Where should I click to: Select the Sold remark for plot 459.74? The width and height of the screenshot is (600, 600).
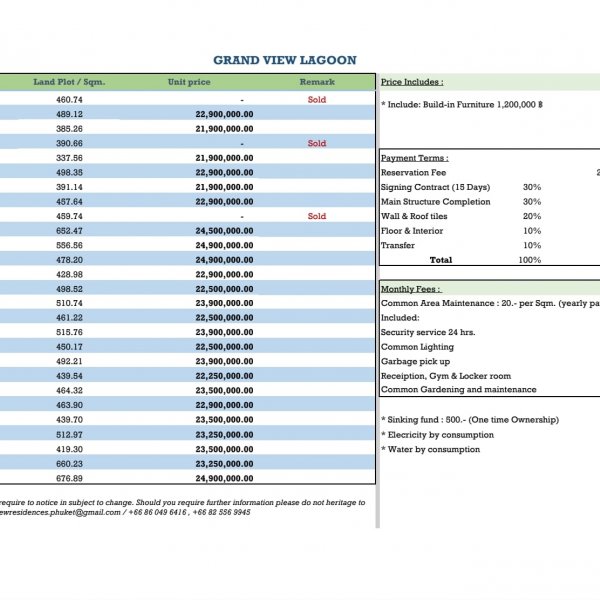tap(317, 216)
